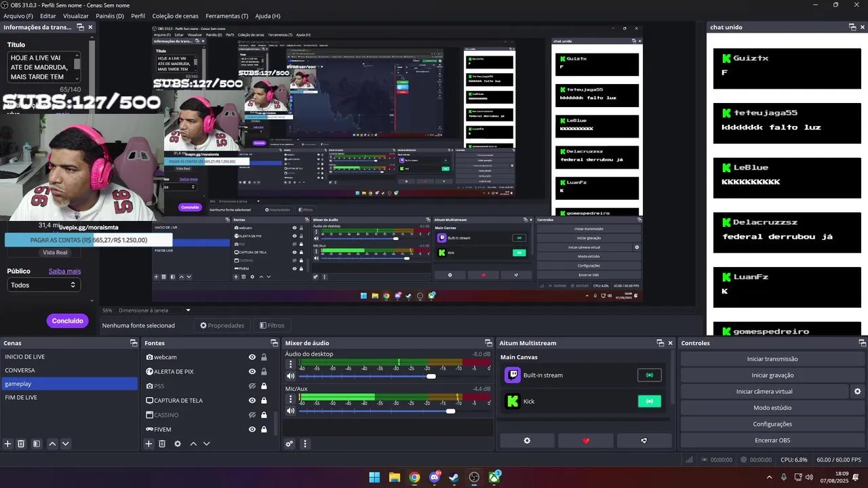
Task: Toggle Kick stream output button
Action: tap(650, 401)
